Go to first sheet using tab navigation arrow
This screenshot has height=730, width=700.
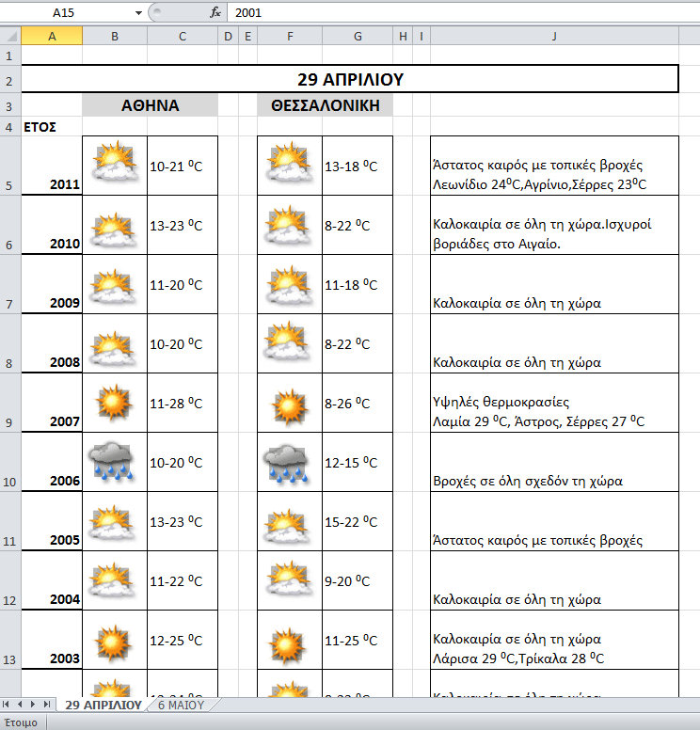tap(8, 704)
